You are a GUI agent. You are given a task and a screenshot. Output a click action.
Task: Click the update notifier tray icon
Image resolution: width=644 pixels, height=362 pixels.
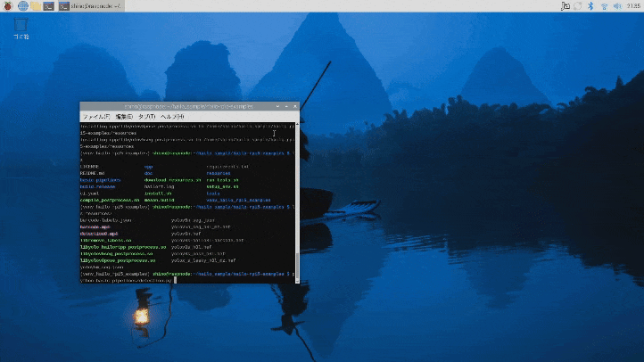(x=578, y=5)
